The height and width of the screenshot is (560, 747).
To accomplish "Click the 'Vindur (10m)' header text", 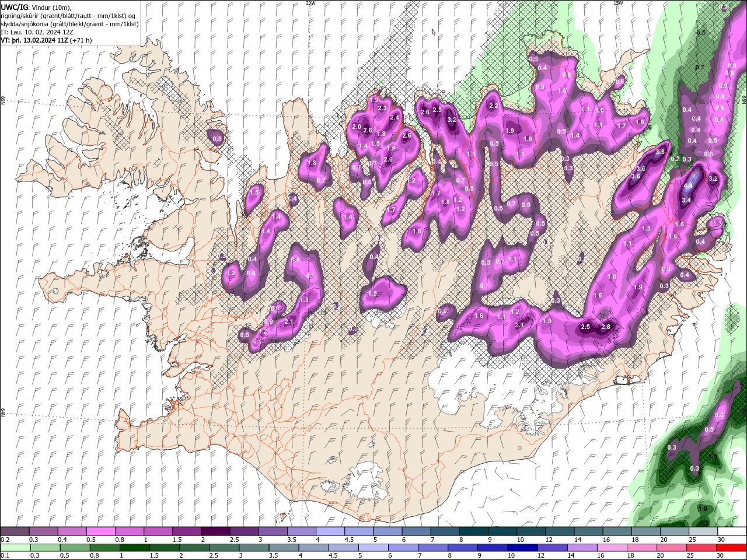I will [x=50, y=7].
